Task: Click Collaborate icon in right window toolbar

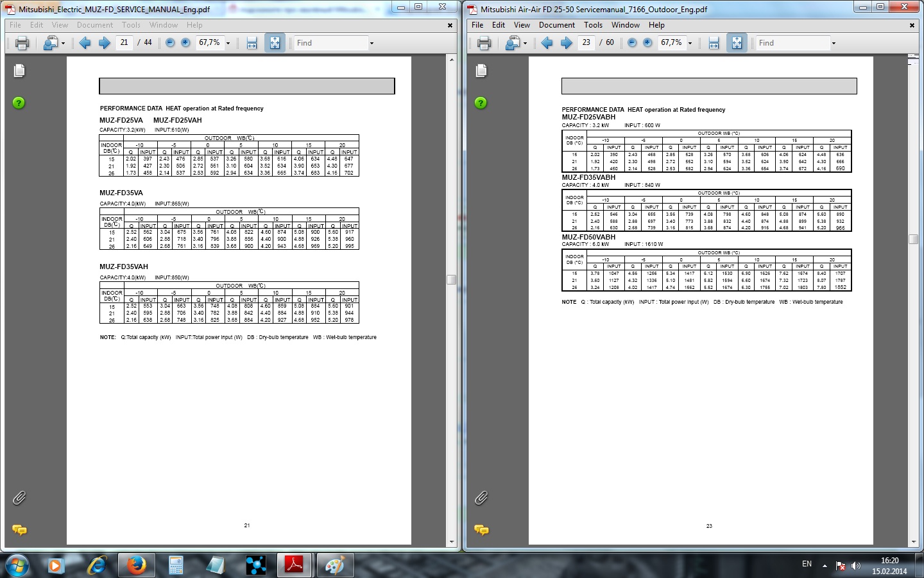Action: coord(513,43)
